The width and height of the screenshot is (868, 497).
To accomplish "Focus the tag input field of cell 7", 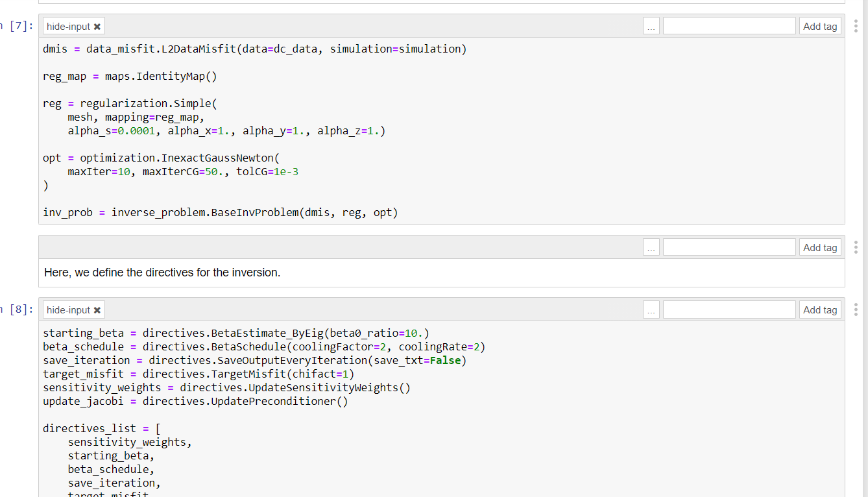I will (x=729, y=27).
